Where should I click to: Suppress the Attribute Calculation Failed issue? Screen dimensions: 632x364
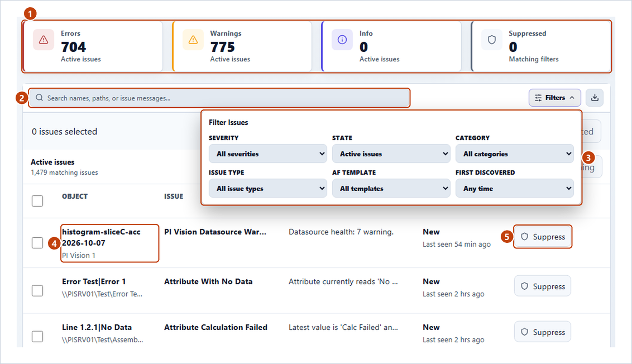(543, 332)
